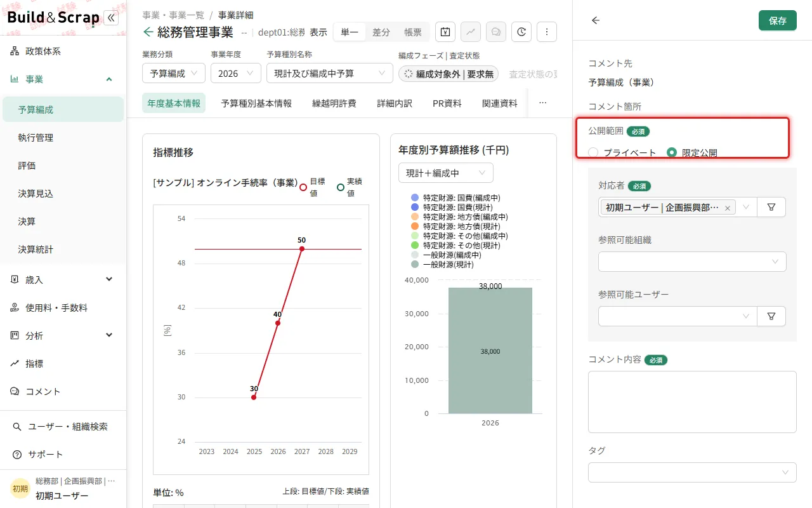Select the 年度基本情報 tab
Viewport: 812px width, 508px height.
174,103
